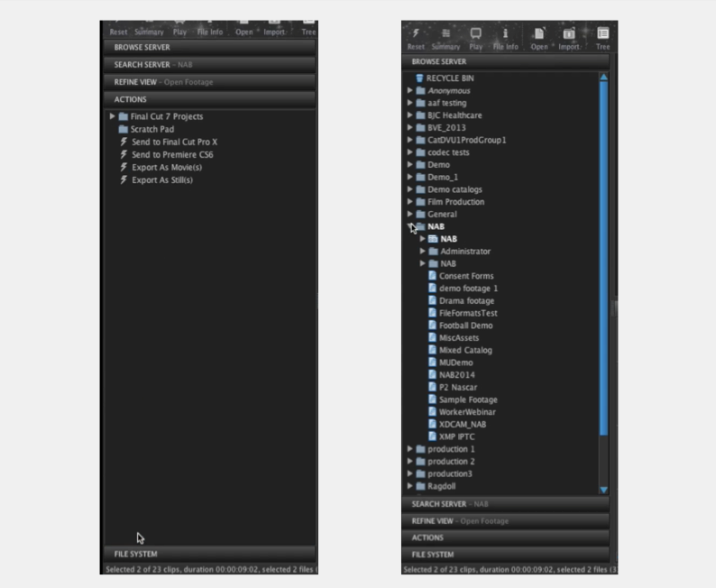Image resolution: width=716 pixels, height=588 pixels.
Task: Expand the CatDVU1ProdGroup1 folder
Action: 409,140
